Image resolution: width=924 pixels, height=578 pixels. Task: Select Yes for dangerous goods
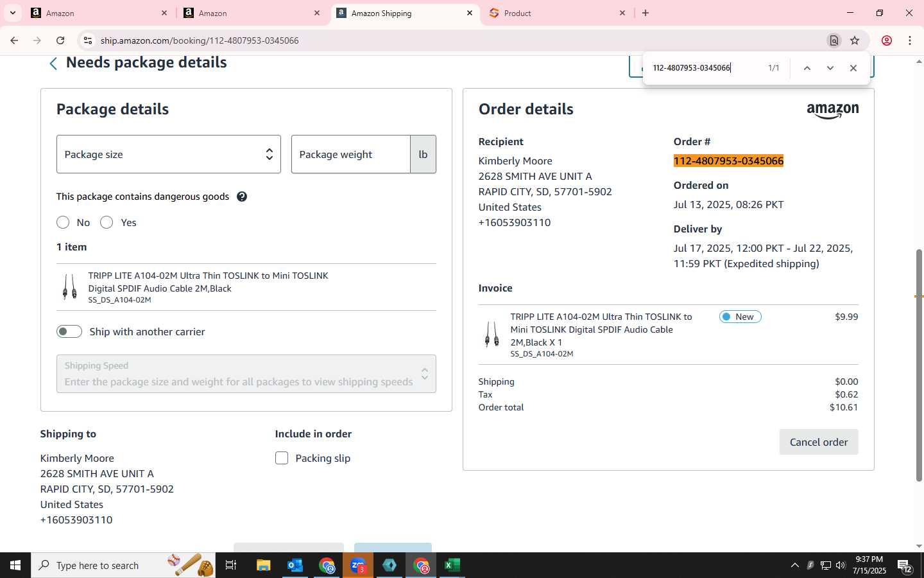[x=107, y=222]
